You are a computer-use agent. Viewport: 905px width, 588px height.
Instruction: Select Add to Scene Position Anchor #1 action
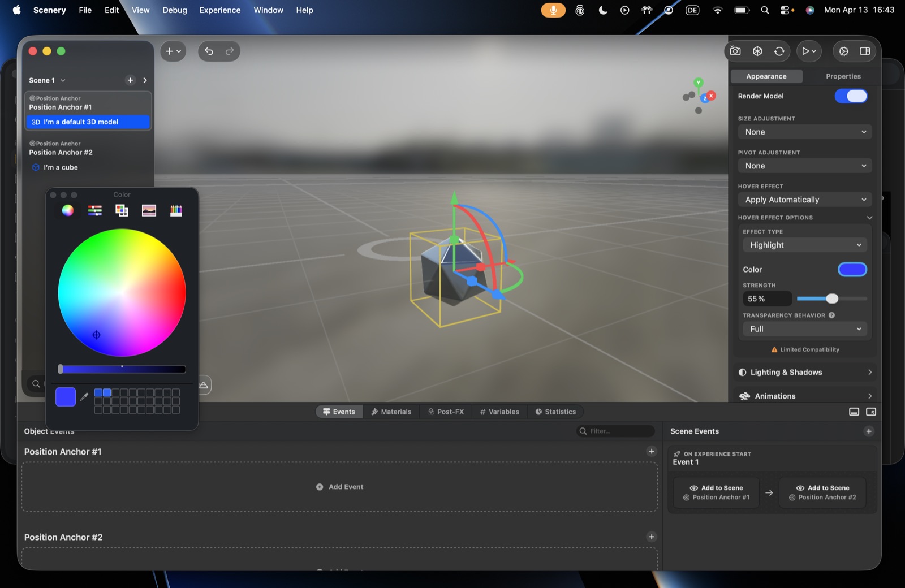716,492
